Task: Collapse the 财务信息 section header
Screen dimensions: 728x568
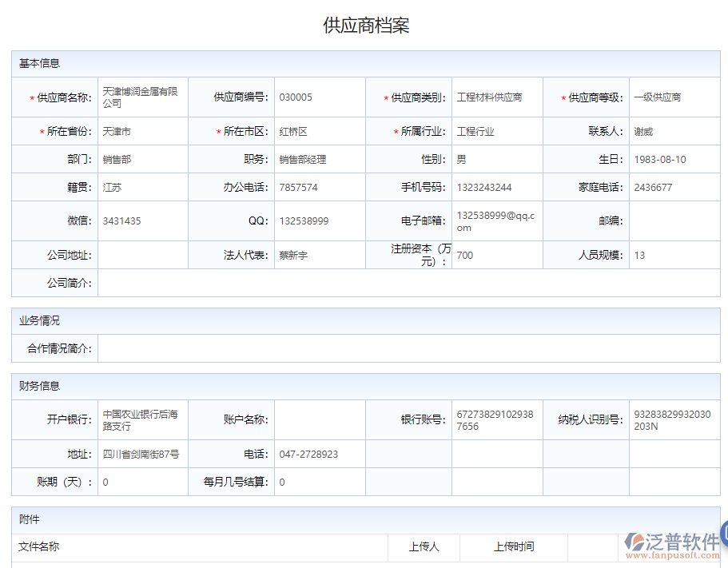Action: 38,386
